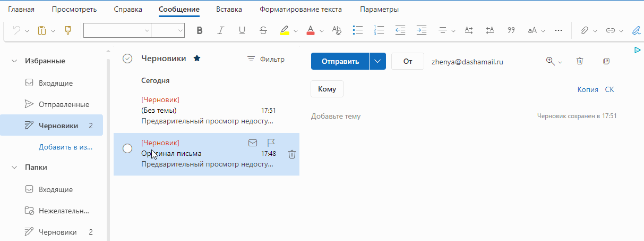Viewport: 644px width, 241px height.
Task: Click the yellow highlight color marker
Action: 285,30
